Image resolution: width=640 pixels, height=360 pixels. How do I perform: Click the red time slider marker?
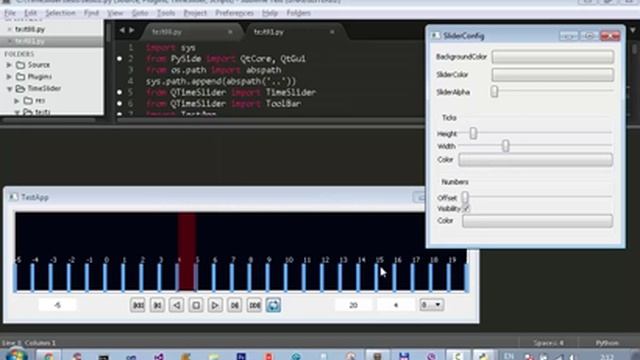pos(187,251)
